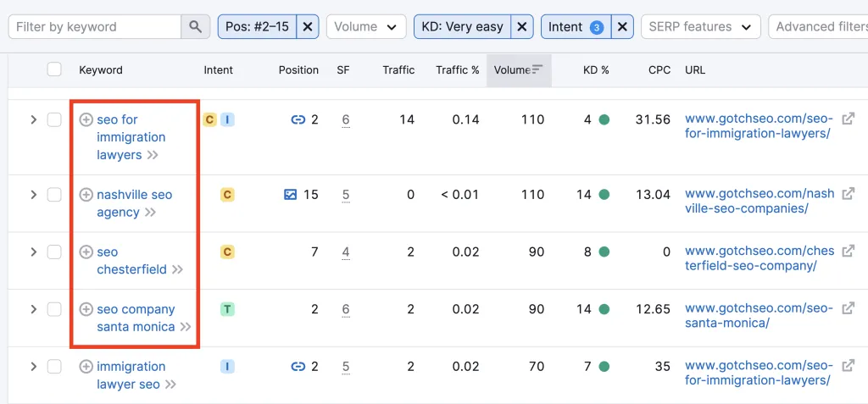Open external link for nashville-seo-companies URL
868x404 pixels.
coord(848,194)
